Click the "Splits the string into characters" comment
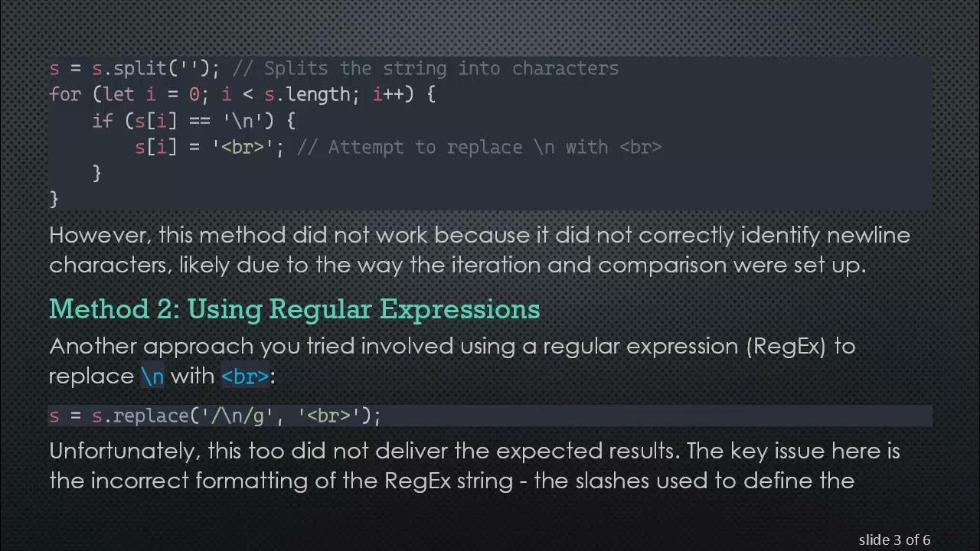 (441, 69)
